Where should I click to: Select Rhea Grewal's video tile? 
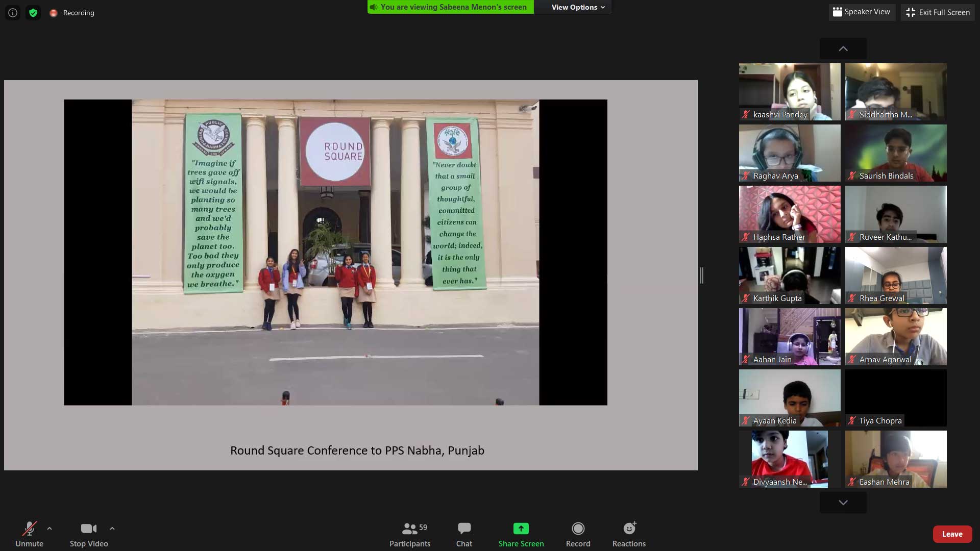[896, 275]
